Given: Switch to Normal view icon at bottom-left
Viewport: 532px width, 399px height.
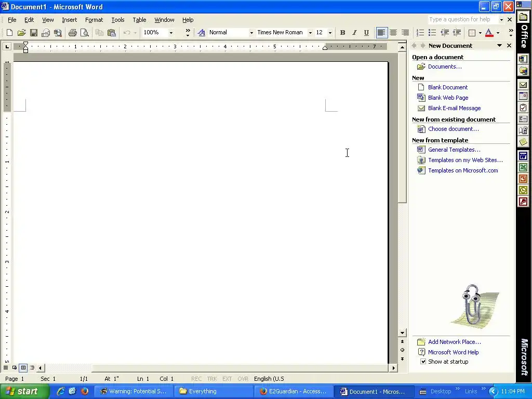Looking at the screenshot, I should (6, 367).
